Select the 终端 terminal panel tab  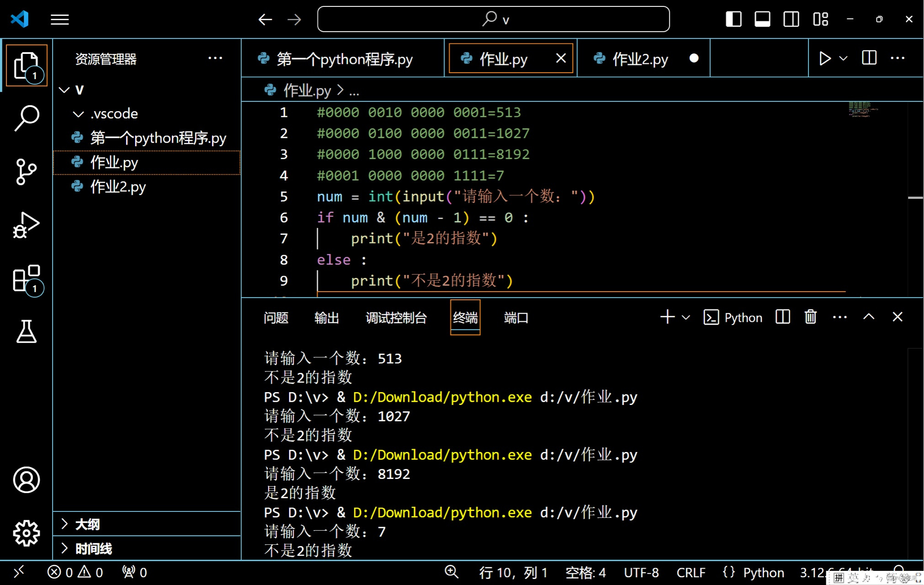[x=465, y=318]
